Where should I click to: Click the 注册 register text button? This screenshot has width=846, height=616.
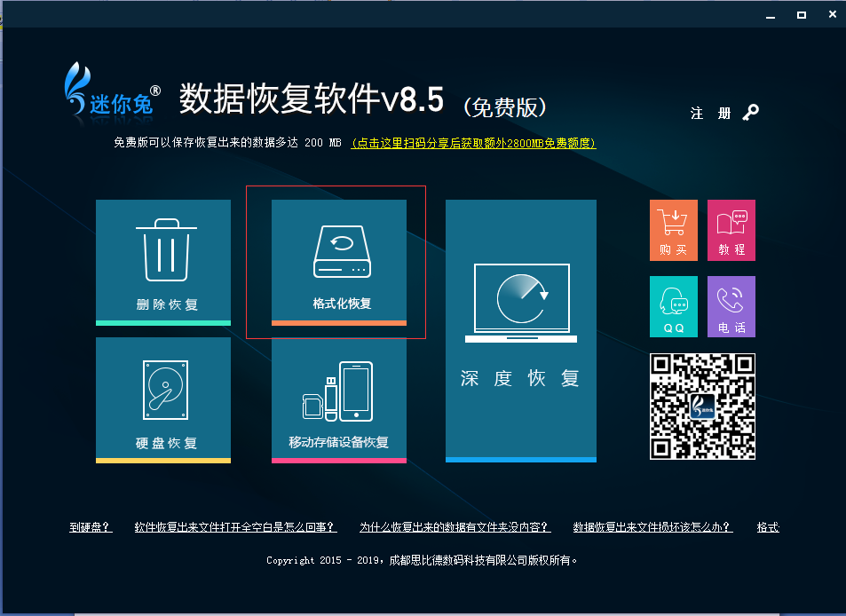[x=710, y=114]
